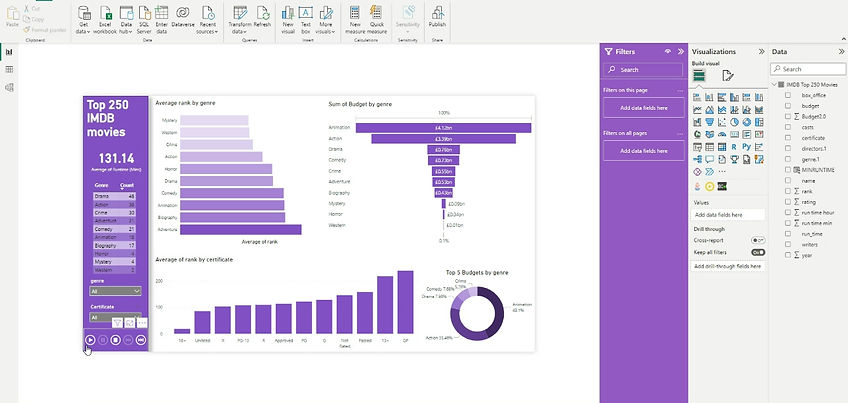Insert a New visual

288,20
